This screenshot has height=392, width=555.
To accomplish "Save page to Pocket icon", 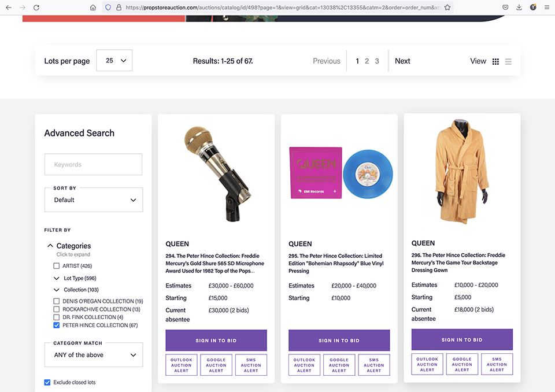I will (x=505, y=8).
